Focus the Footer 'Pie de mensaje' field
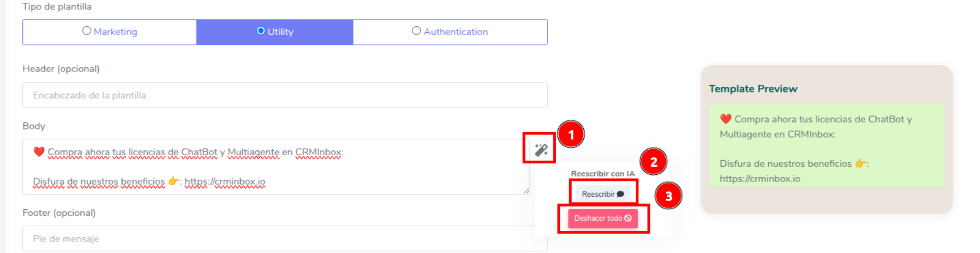980x253 pixels. coord(285,239)
